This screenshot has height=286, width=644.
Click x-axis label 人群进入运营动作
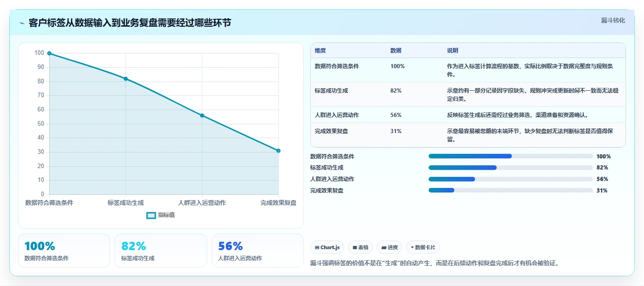[x=202, y=203]
